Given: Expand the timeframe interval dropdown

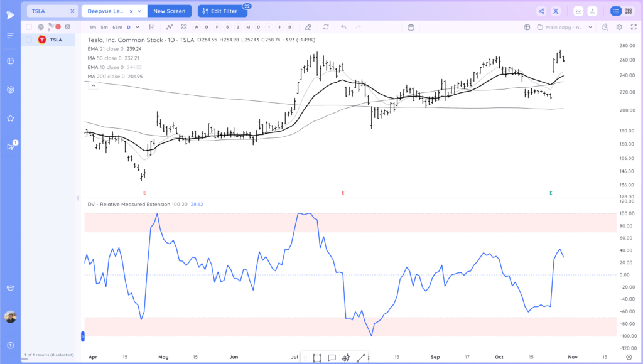Looking at the screenshot, I should coord(138,27).
